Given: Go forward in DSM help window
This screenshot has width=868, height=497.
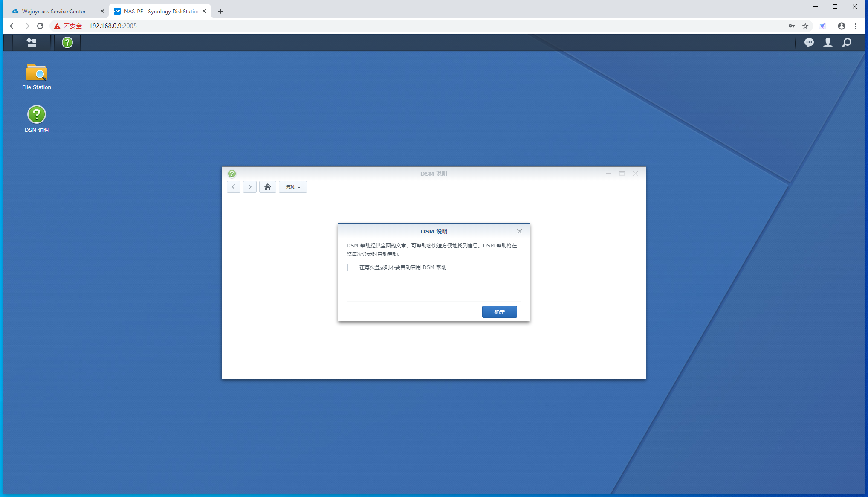Looking at the screenshot, I should click(250, 187).
